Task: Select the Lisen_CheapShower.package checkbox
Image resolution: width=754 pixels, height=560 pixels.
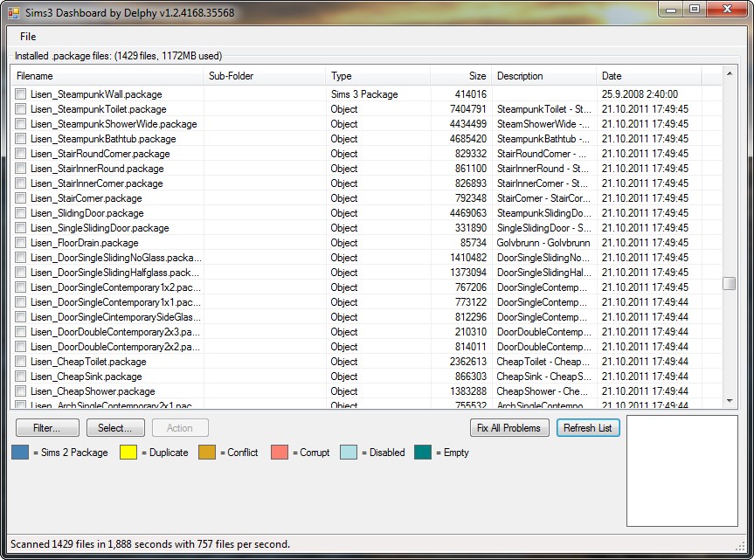Action: (21, 391)
